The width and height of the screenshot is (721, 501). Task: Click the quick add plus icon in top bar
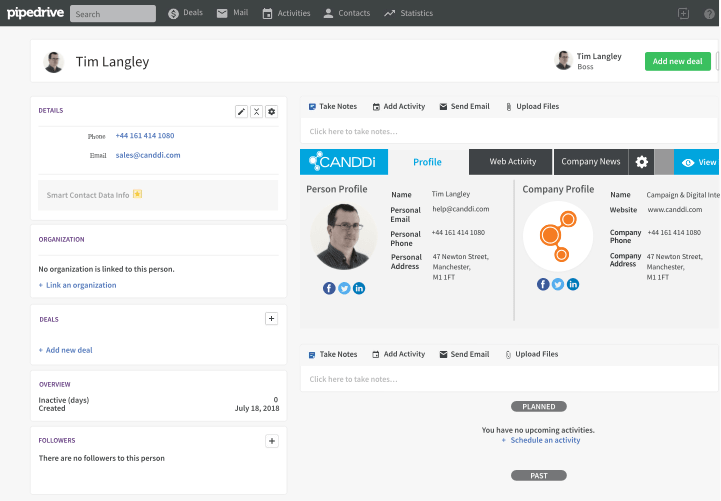click(x=683, y=13)
